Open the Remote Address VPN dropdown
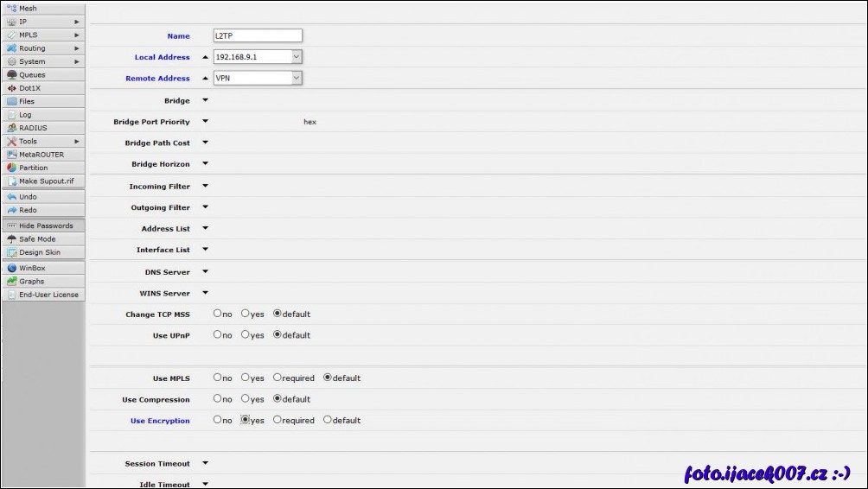 tap(297, 78)
